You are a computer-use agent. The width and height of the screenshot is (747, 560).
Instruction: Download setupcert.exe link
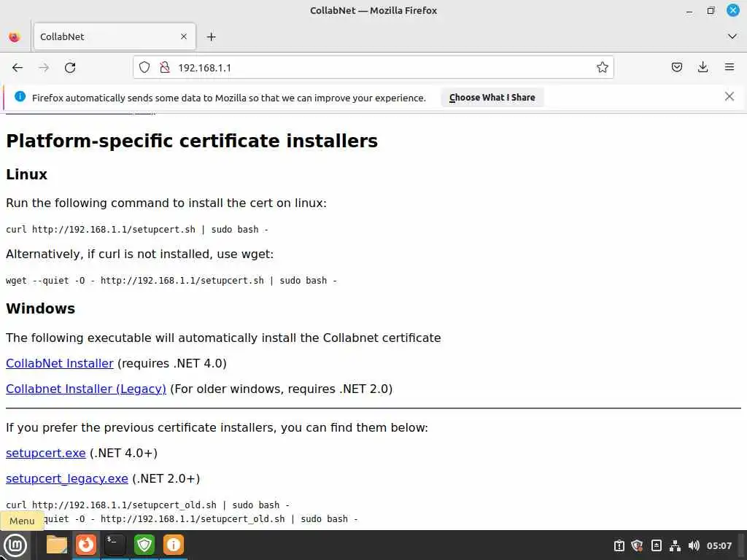pos(46,453)
